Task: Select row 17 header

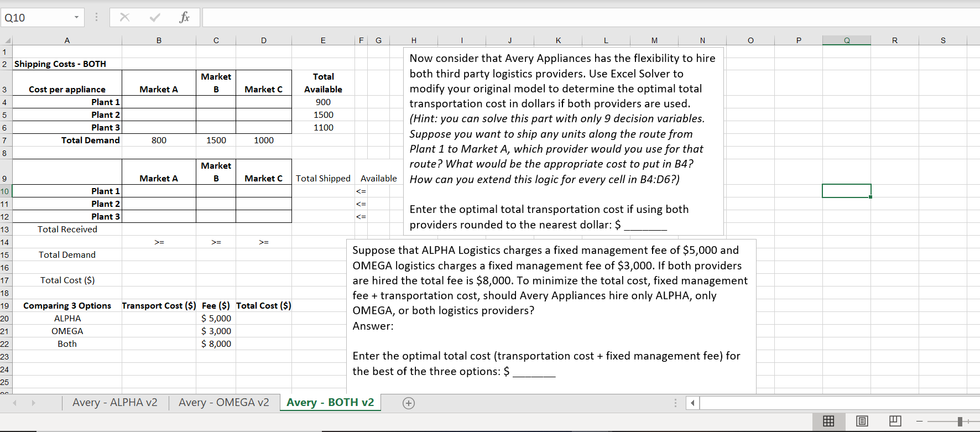Action: tap(5, 280)
